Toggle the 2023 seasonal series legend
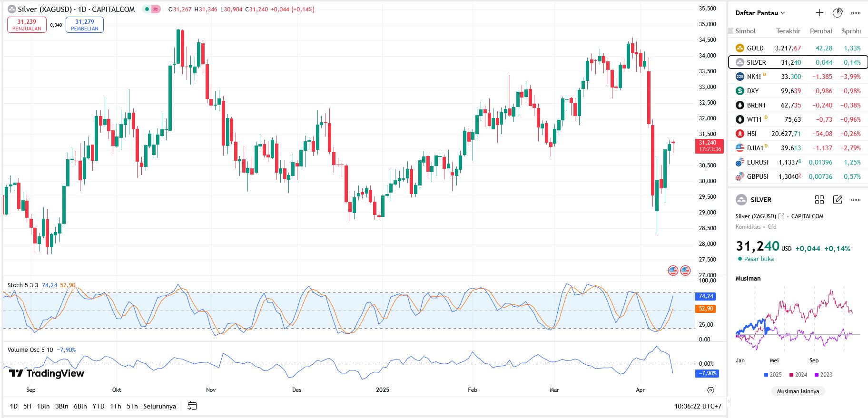The image size is (868, 418). [823, 375]
